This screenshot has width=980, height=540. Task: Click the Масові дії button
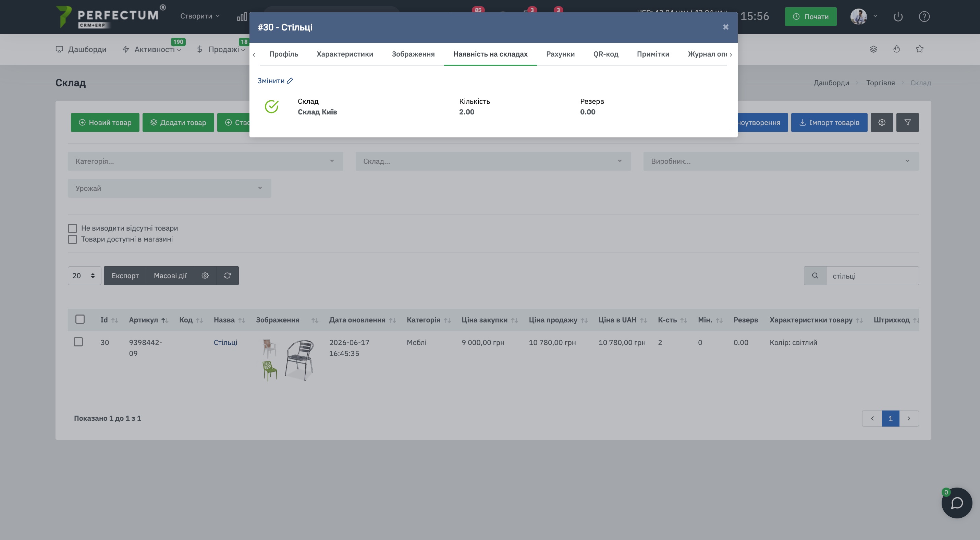(x=170, y=276)
